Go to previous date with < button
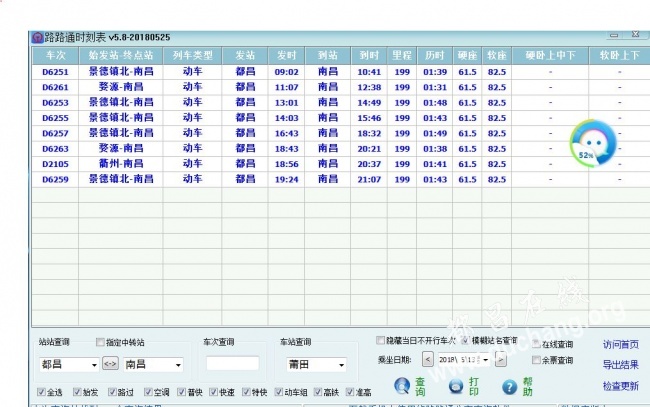650x407 pixels. coord(427,359)
